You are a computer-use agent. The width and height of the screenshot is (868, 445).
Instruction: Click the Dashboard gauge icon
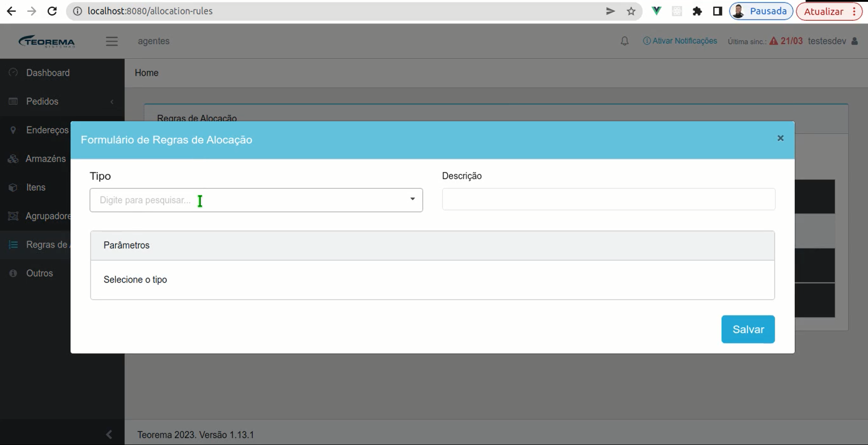tap(13, 72)
